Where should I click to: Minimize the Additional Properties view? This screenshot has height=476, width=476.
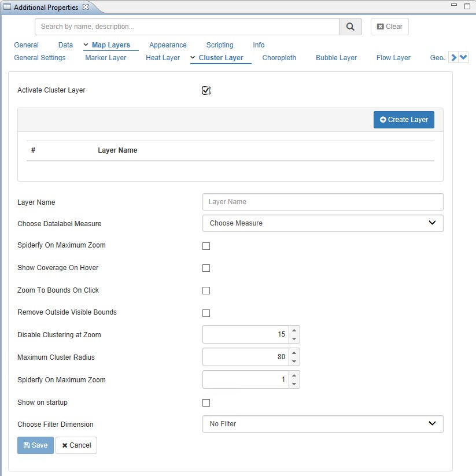[x=453, y=7]
